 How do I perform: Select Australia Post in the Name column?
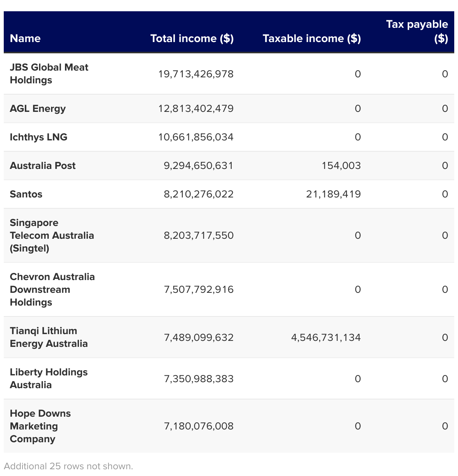(42, 166)
